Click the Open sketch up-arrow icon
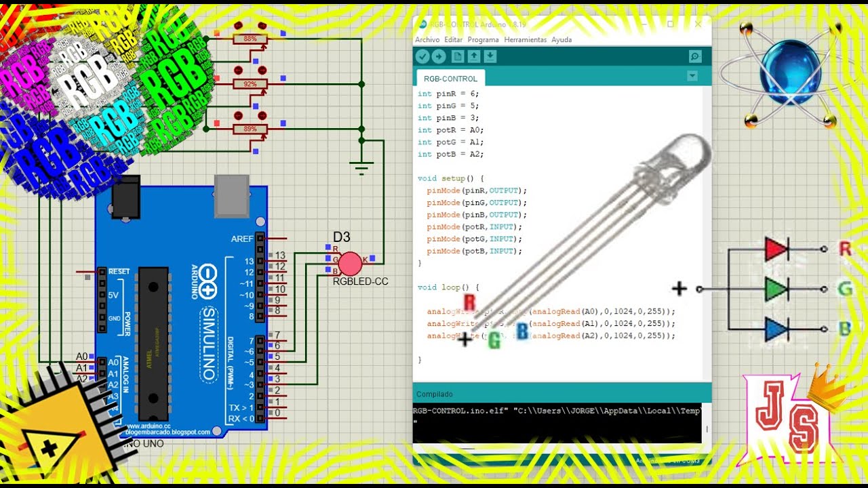The width and height of the screenshot is (868, 488). [474, 56]
